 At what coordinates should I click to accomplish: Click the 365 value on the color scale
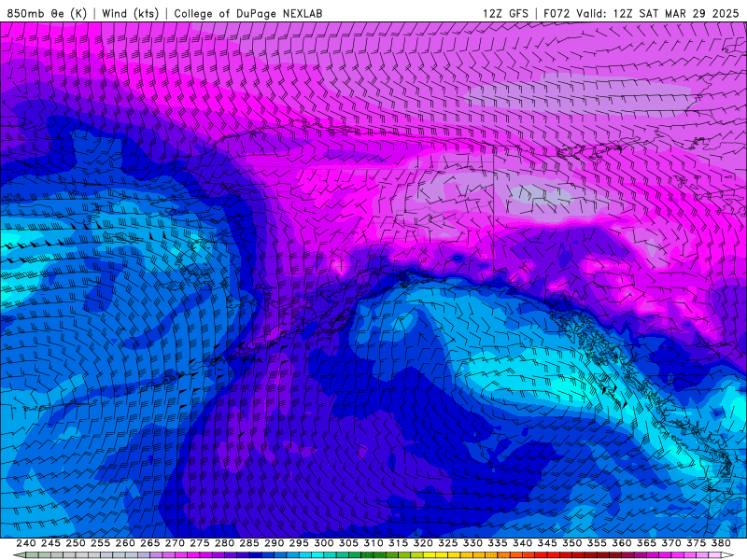coord(646,543)
